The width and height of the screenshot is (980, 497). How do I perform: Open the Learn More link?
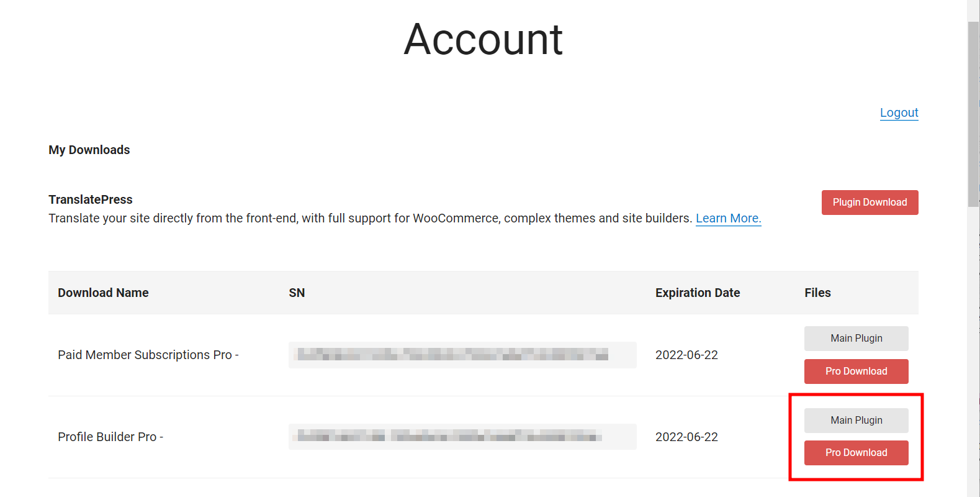[728, 218]
